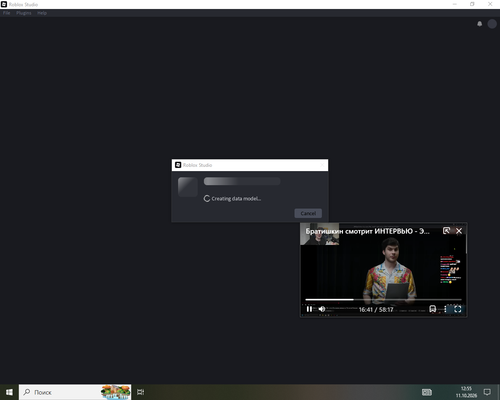The height and width of the screenshot is (400, 500).
Task: Click the place thumbnail in loading dialog
Action: 188,187
